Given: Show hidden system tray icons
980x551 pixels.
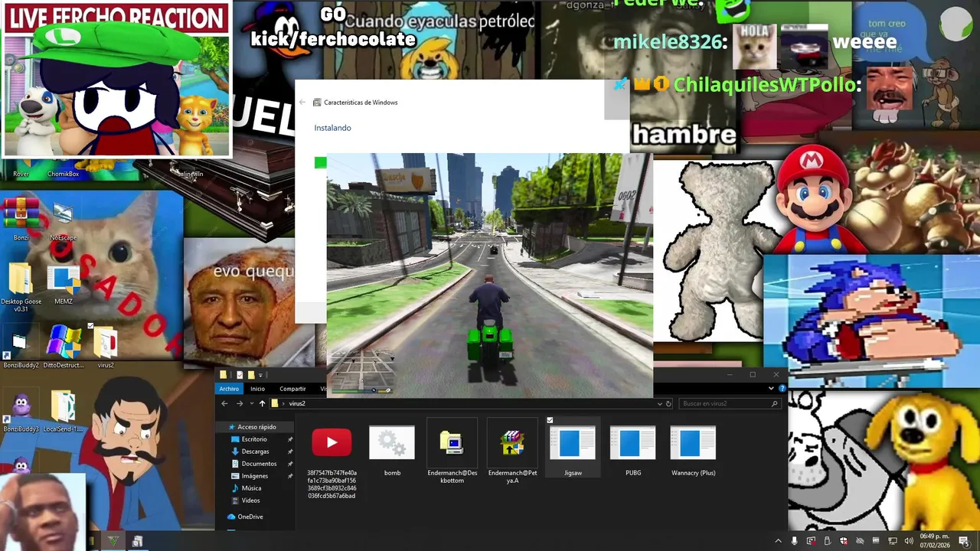Looking at the screenshot, I should pyautogui.click(x=779, y=542).
